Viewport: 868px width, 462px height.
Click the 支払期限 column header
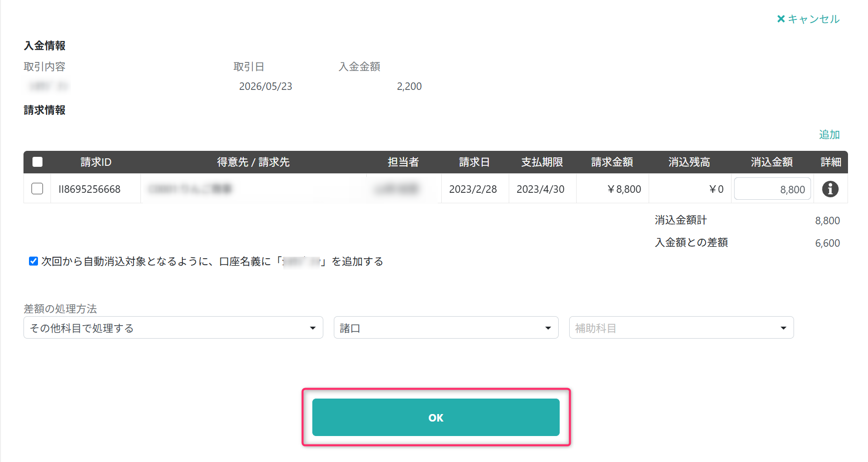[x=542, y=162]
